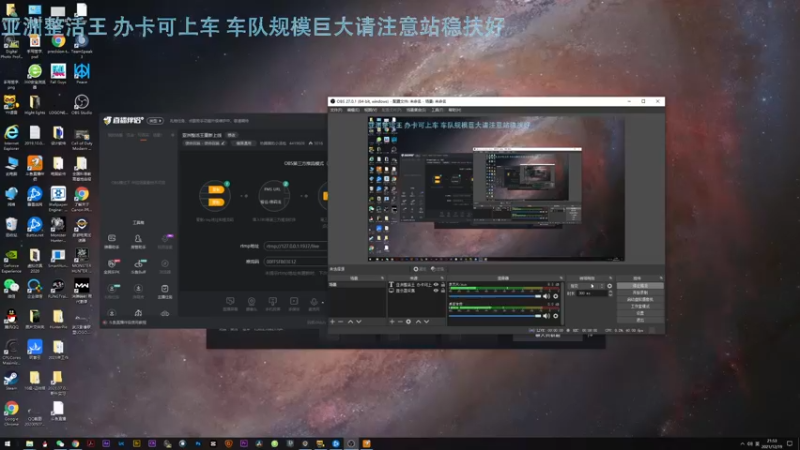
Task: Open settings gear for first audio mixer channel
Action: click(x=556, y=296)
